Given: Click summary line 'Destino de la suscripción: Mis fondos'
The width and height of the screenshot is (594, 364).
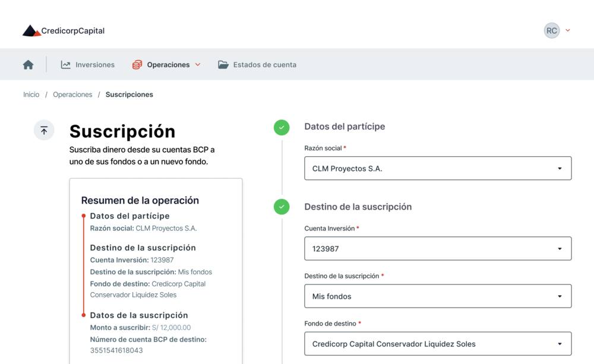Looking at the screenshot, I should (151, 272).
